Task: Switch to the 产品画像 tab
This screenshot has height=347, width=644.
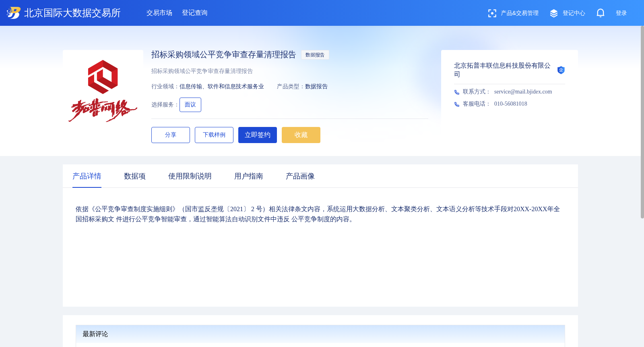Action: (x=300, y=176)
